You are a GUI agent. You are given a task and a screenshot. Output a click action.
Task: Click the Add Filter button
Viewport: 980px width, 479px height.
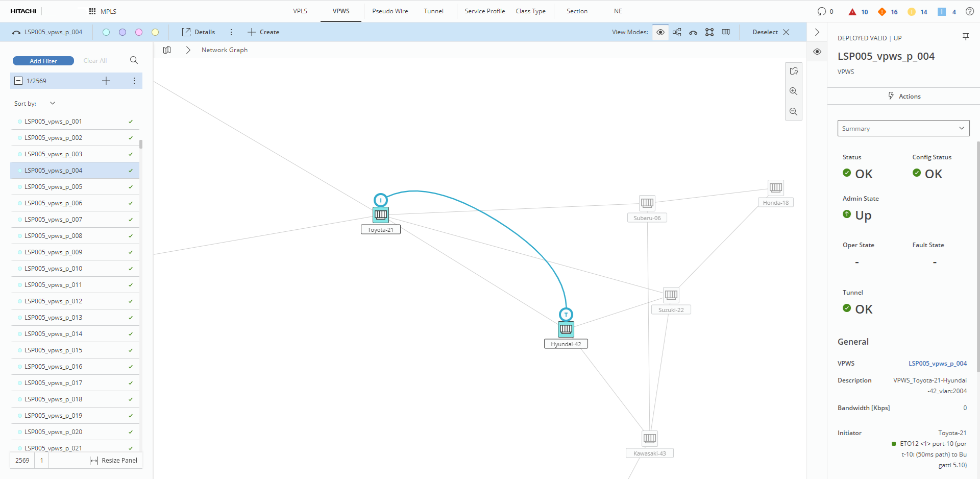click(x=43, y=61)
